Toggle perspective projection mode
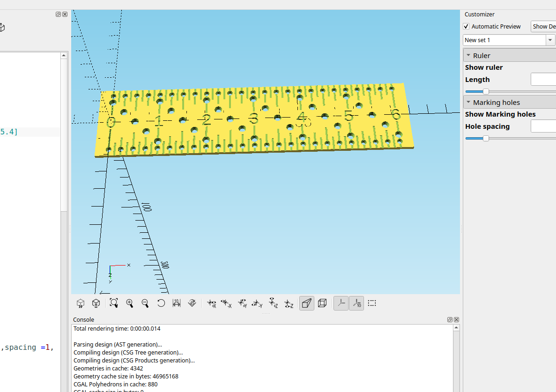556x392 pixels. pos(306,303)
